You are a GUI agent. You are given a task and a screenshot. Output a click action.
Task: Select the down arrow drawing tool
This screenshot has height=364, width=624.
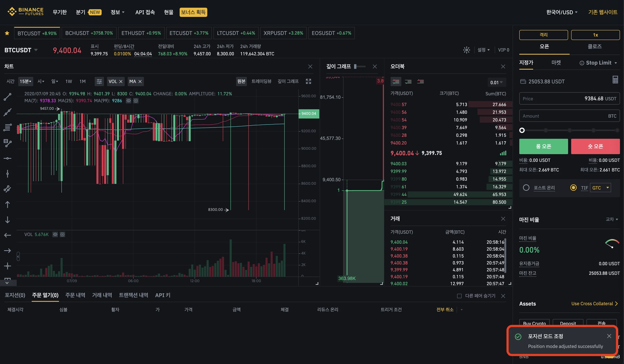(x=8, y=220)
